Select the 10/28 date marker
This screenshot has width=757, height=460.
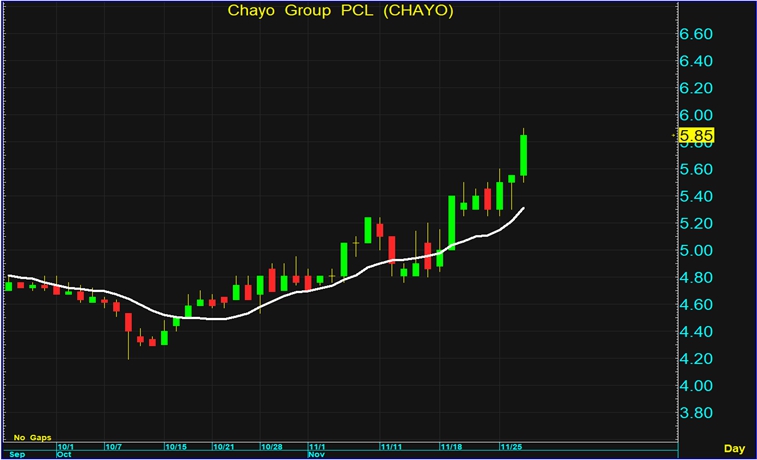coord(271,447)
